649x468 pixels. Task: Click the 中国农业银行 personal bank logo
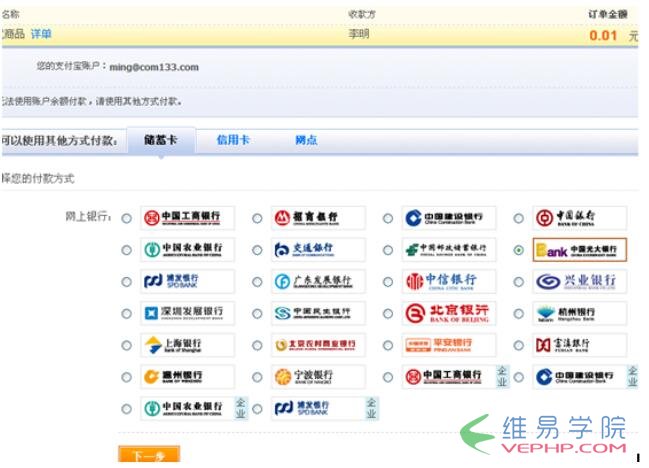[187, 250]
